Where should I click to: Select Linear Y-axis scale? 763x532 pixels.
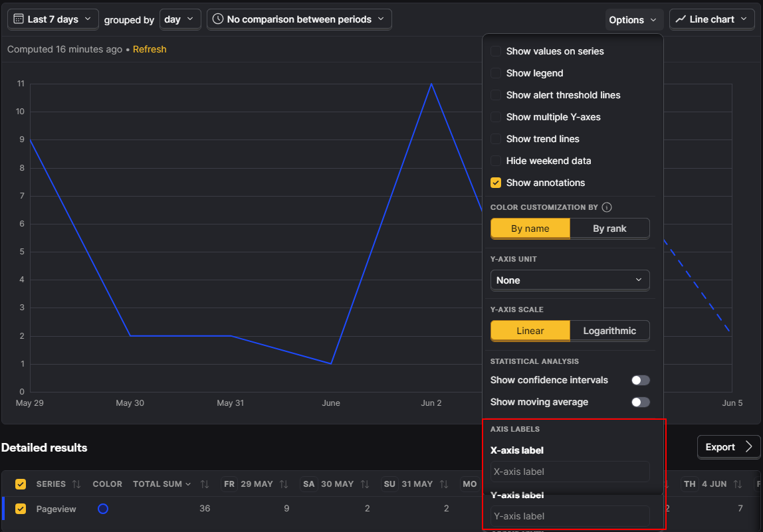530,331
